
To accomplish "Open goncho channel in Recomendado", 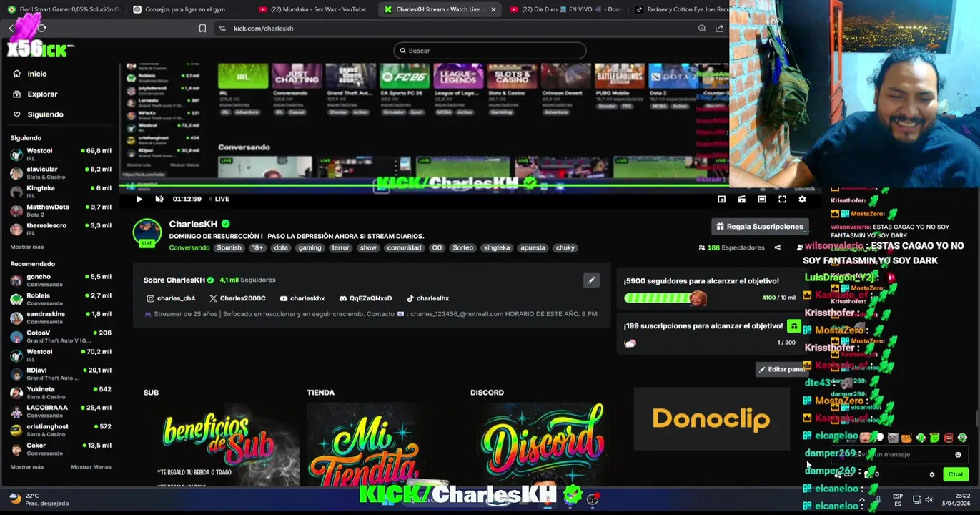I will click(x=61, y=280).
